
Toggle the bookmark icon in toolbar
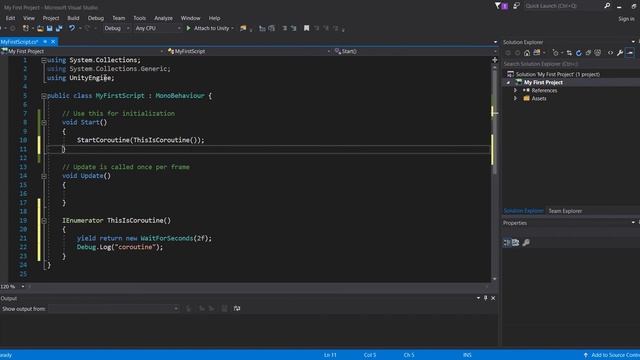pos(306,28)
